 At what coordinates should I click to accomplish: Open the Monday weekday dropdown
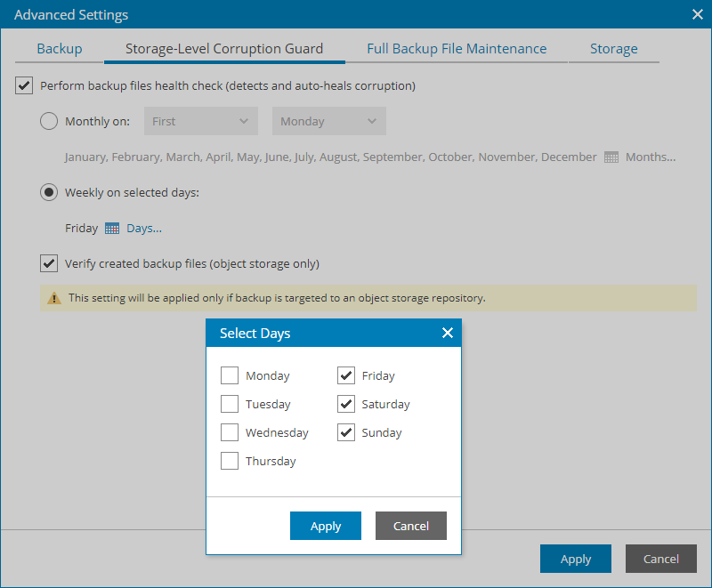point(329,121)
